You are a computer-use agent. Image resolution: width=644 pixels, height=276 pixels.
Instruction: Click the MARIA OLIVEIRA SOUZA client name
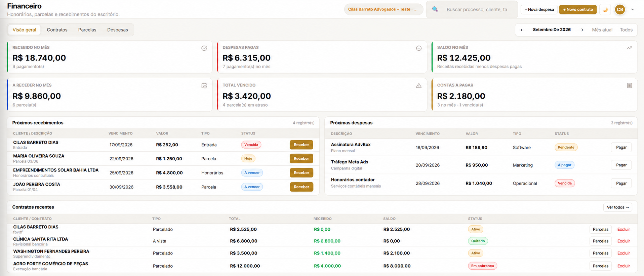pyautogui.click(x=39, y=156)
